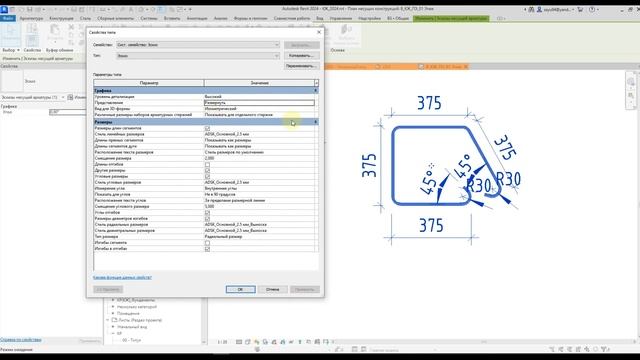Toggle Select Pinned Elements icon in status bar

tap(570, 349)
